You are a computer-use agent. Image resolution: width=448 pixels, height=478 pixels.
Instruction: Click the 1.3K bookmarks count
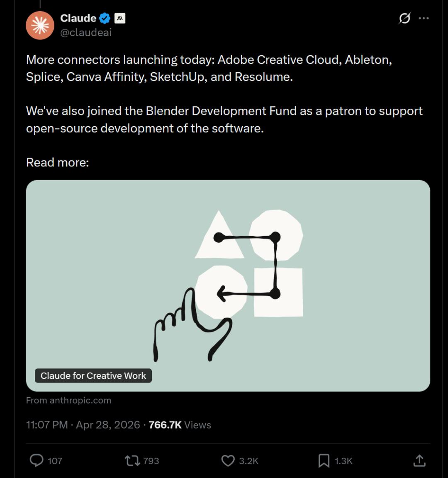click(343, 461)
